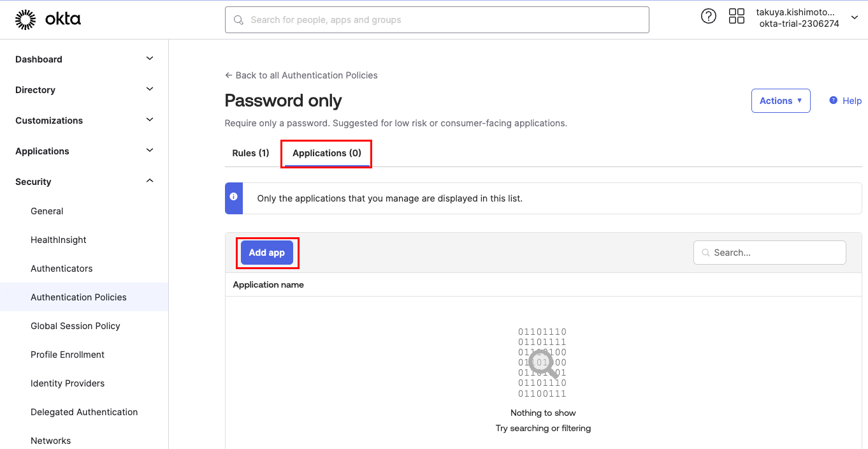Viewport: 868px width, 449px height.
Task: Click the magnifier icon in top search
Action: [239, 20]
